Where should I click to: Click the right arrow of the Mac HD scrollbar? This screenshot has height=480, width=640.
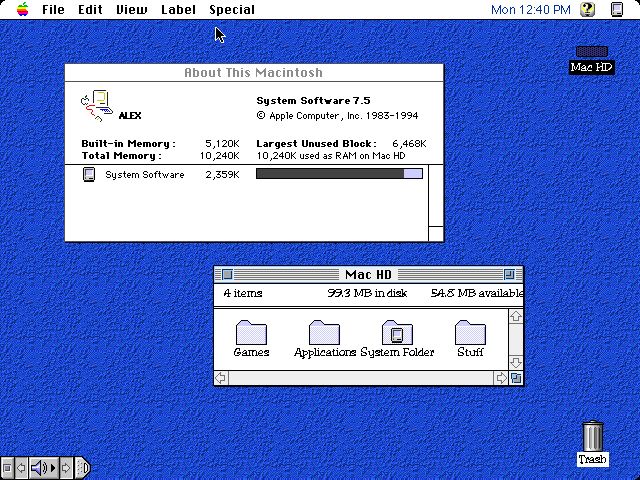coord(501,378)
